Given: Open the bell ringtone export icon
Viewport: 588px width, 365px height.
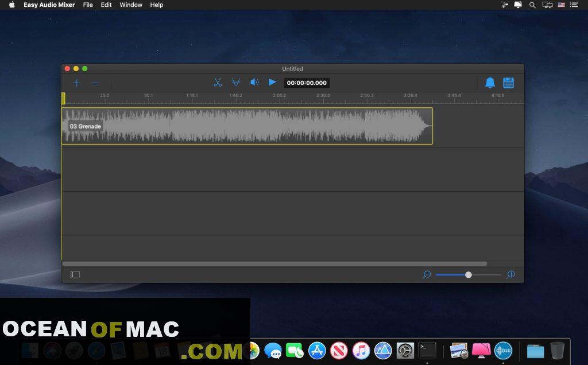Looking at the screenshot, I should tap(490, 83).
